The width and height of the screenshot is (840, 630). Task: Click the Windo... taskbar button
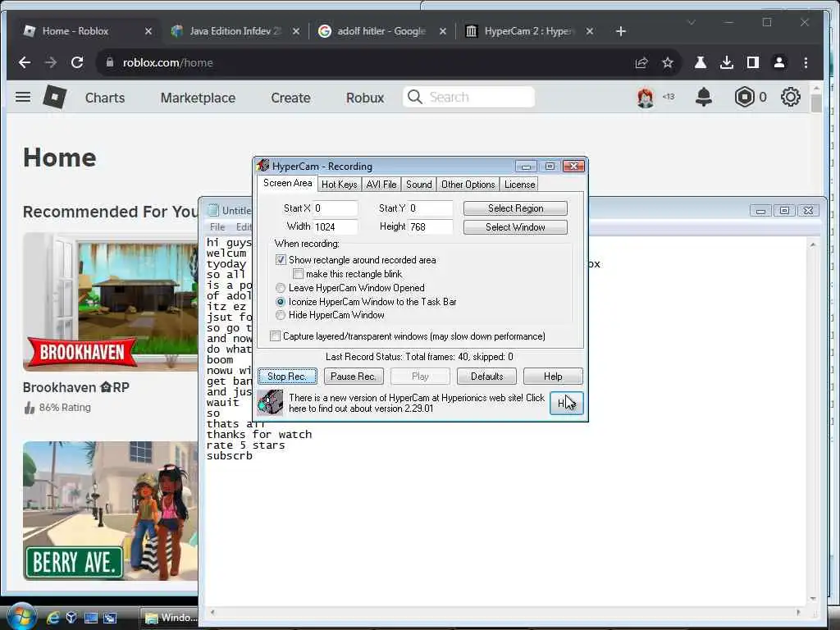170,618
